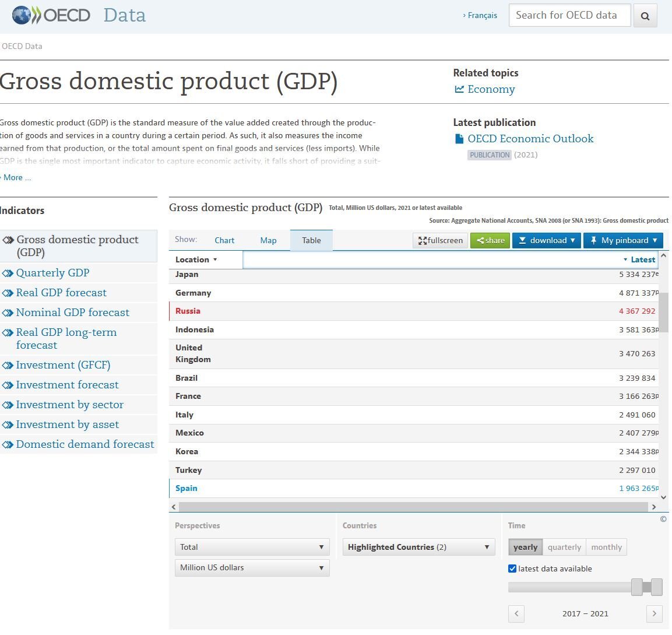Screen dimensions: 672x635
Task: Expand the More description link
Action: coord(16,177)
